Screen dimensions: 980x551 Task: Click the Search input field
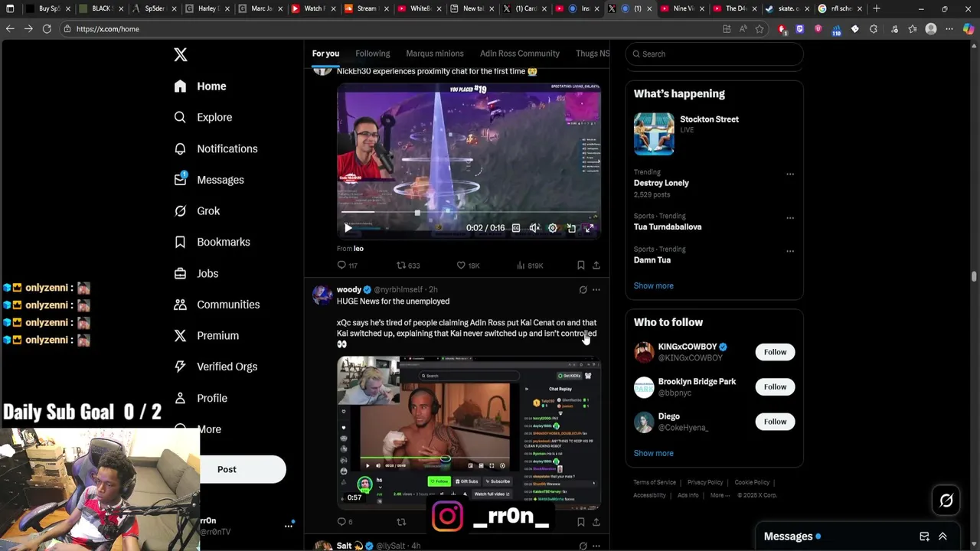coord(714,54)
